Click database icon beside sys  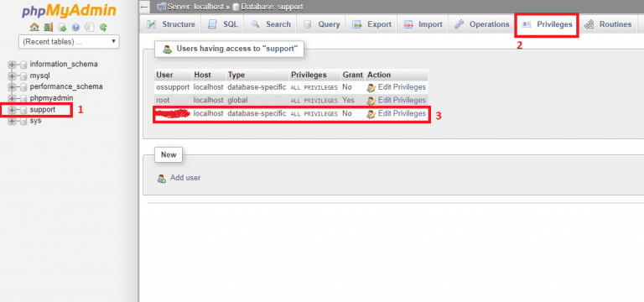point(23,121)
